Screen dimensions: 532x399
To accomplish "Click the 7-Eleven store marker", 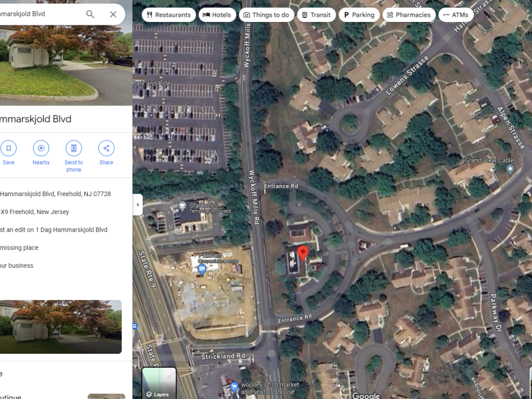I will (x=202, y=270).
